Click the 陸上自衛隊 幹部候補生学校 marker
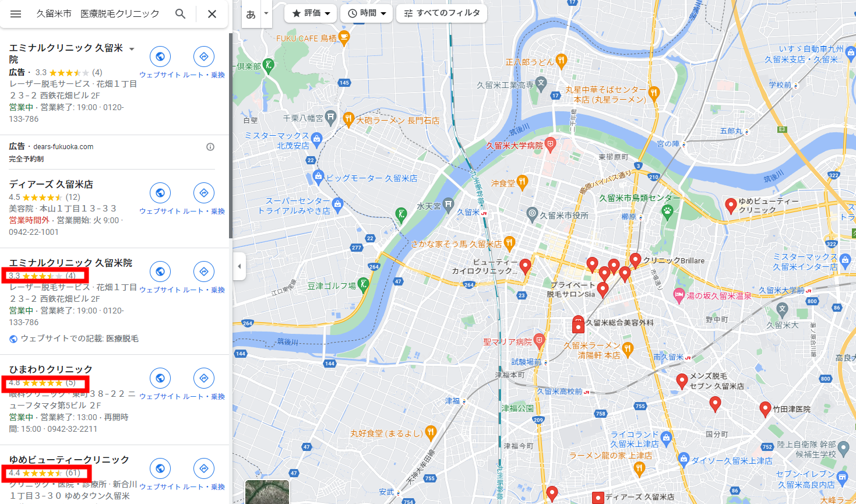856x504 pixels. coord(844,448)
